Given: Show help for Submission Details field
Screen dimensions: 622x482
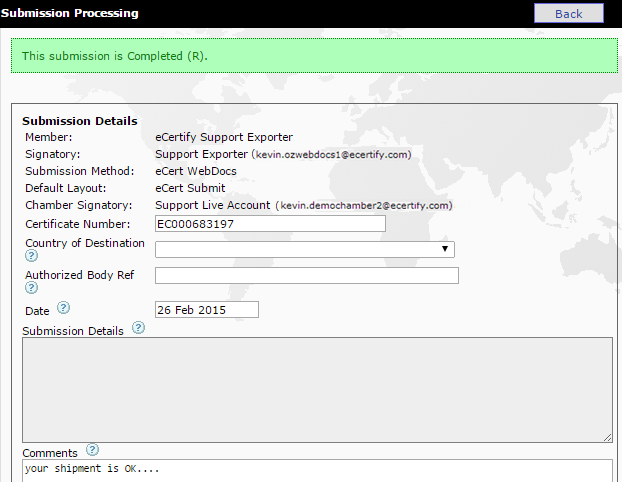Looking at the screenshot, I should point(138,328).
